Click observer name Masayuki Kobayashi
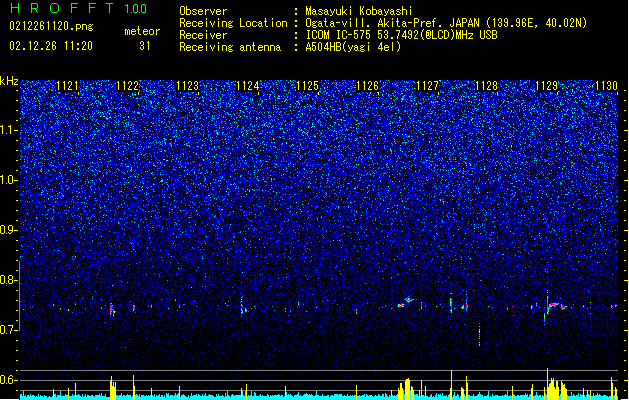 click(358, 11)
